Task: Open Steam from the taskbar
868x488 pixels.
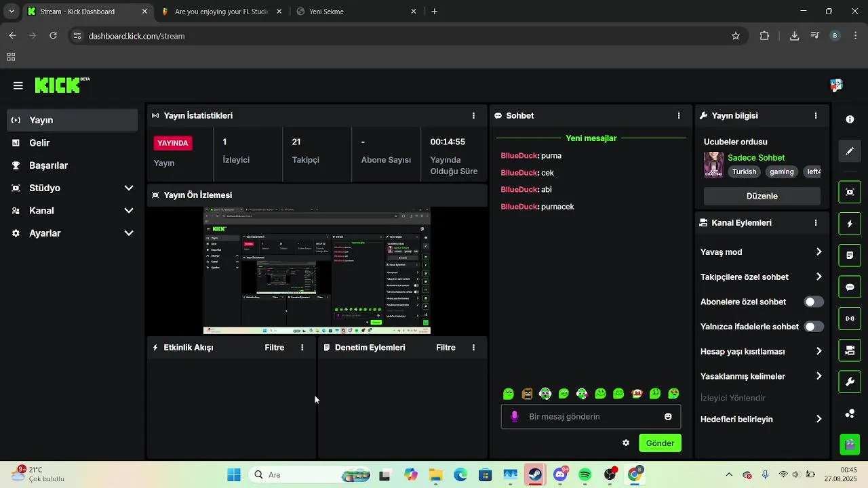Action: point(535,474)
